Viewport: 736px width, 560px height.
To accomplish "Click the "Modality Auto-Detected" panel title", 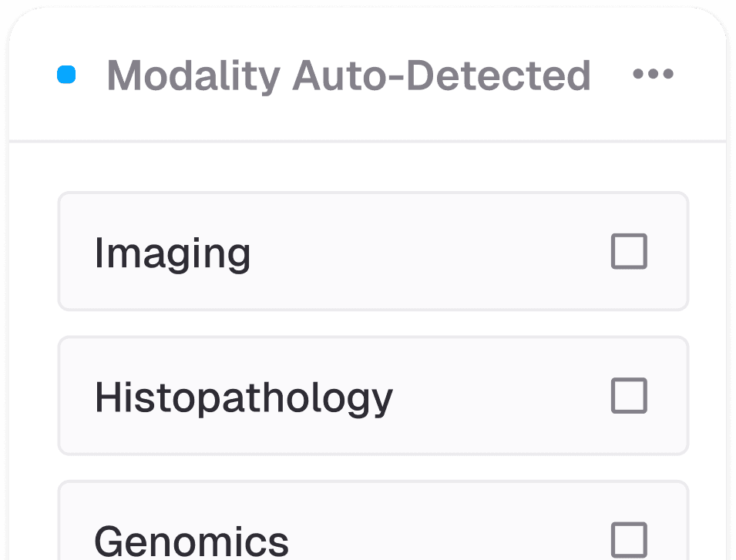I will click(x=348, y=75).
